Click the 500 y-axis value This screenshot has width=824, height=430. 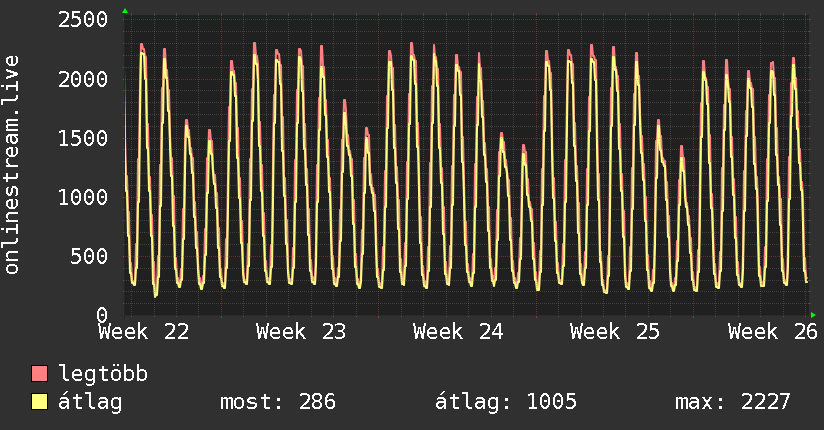pos(89,257)
